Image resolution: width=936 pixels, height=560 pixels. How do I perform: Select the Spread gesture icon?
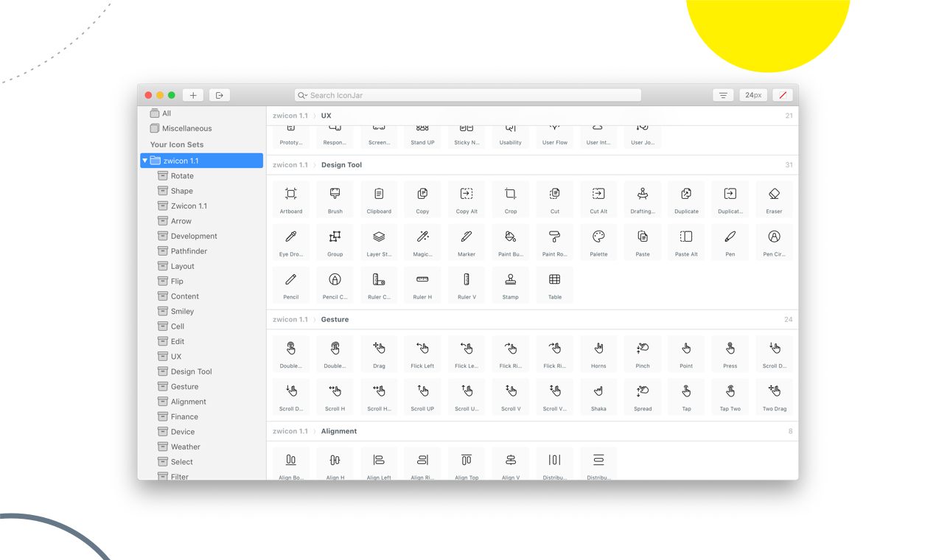tap(643, 396)
